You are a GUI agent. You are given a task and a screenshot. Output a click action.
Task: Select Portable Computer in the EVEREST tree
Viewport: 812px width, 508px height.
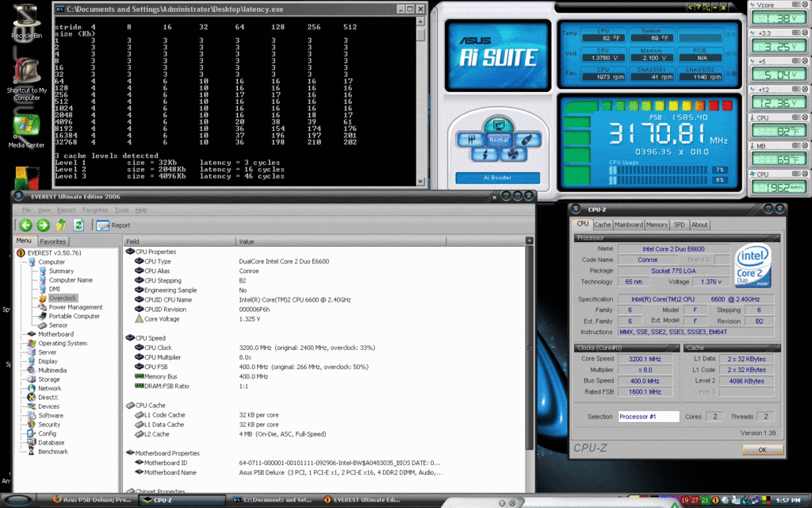(x=74, y=316)
